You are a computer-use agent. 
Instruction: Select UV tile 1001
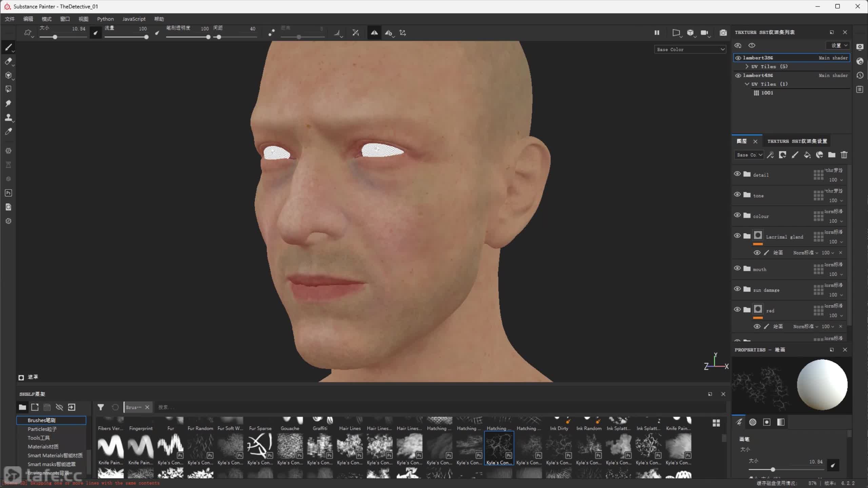point(767,93)
